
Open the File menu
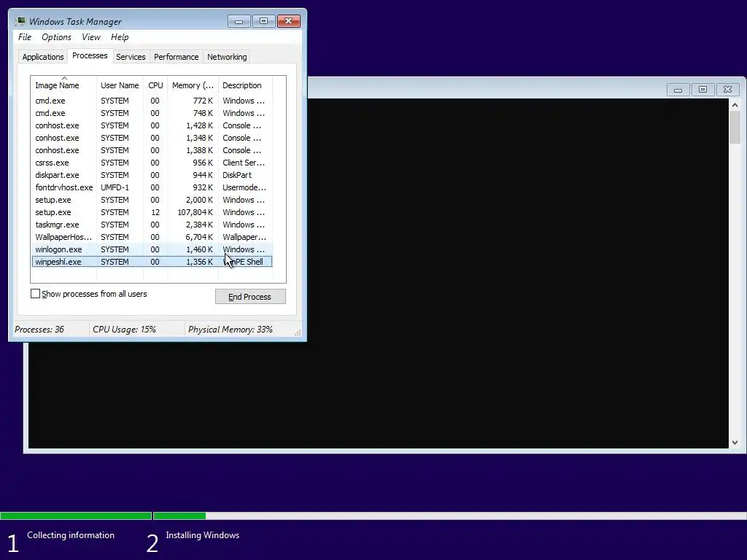25,37
